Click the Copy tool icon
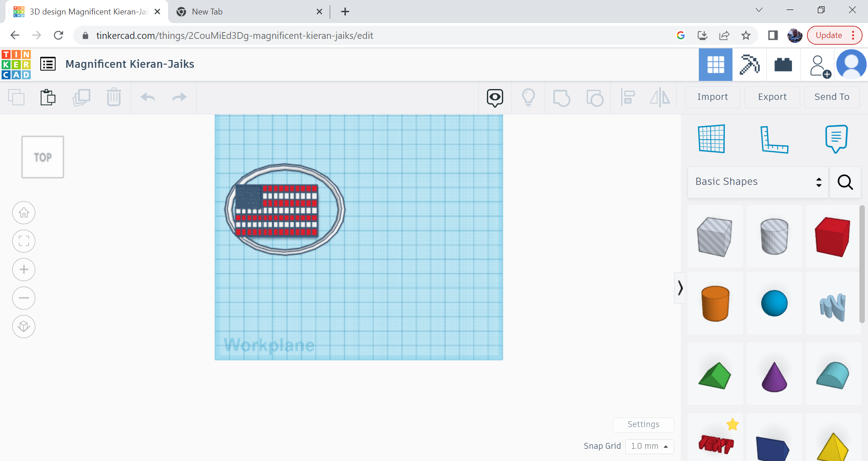Screen dimensions: 868x461 (16, 97)
